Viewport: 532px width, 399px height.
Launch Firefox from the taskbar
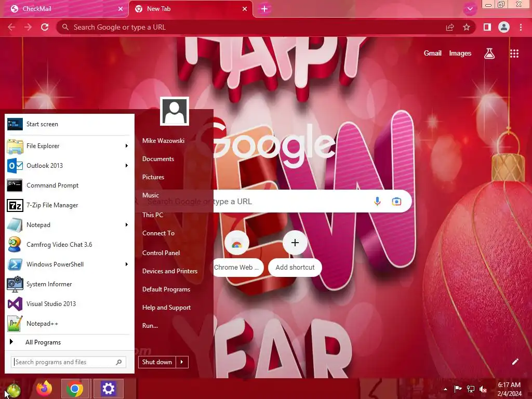click(44, 389)
